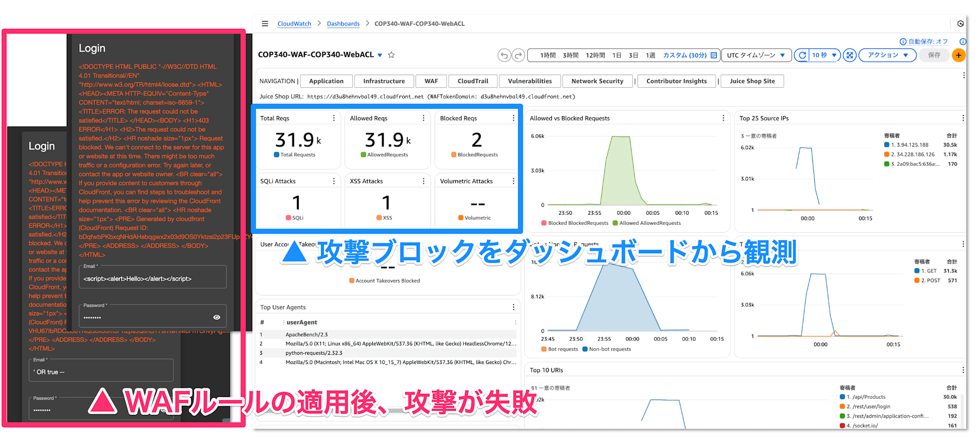The height and width of the screenshot is (437, 980).
Task: Toggle the 自動保存: オフ autosave setting
Action: (x=928, y=42)
